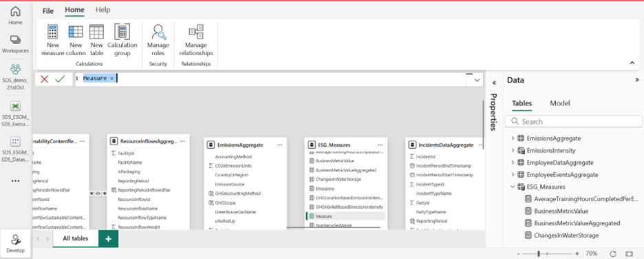Expand EmployeeEventsAggregate in Data pane

(513, 175)
